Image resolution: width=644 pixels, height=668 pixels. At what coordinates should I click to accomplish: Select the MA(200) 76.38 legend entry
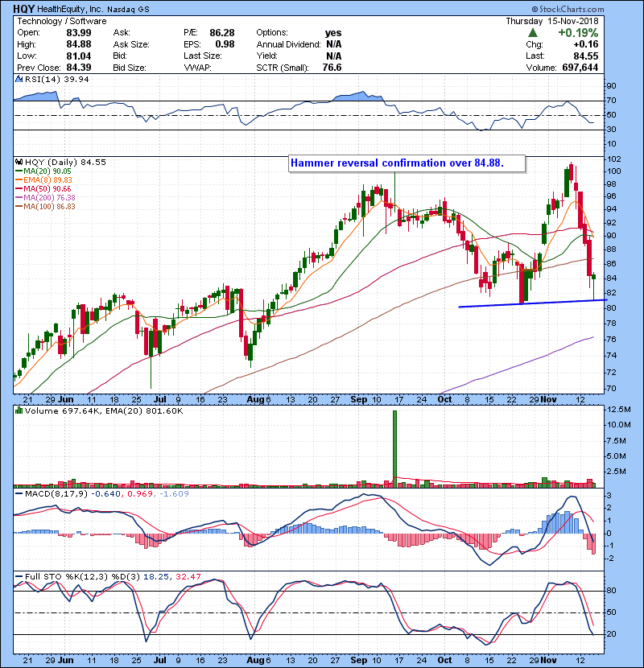[45, 198]
